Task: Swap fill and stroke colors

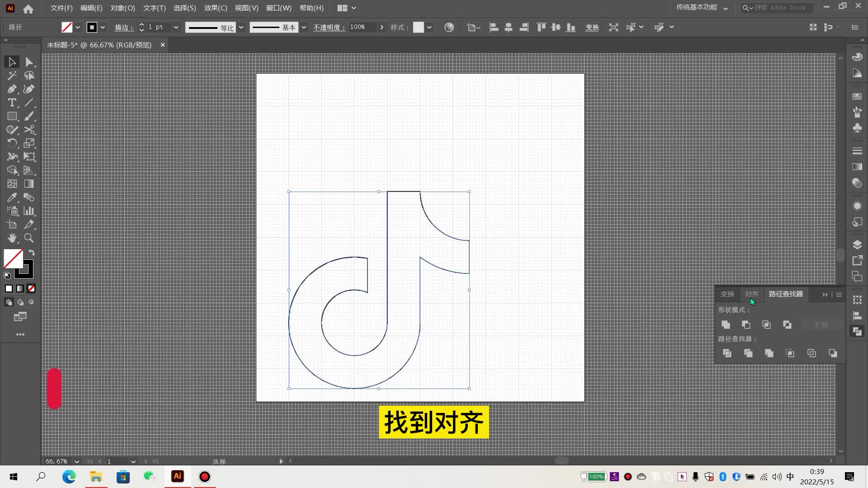Action: tap(32, 253)
